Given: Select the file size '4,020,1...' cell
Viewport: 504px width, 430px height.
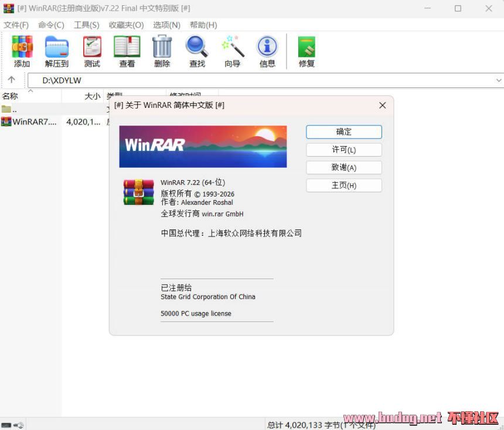Looking at the screenshot, I should [83, 122].
